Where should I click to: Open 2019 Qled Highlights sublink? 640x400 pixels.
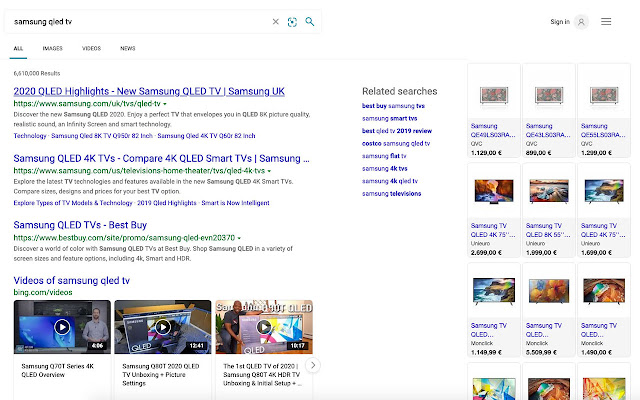pos(167,203)
